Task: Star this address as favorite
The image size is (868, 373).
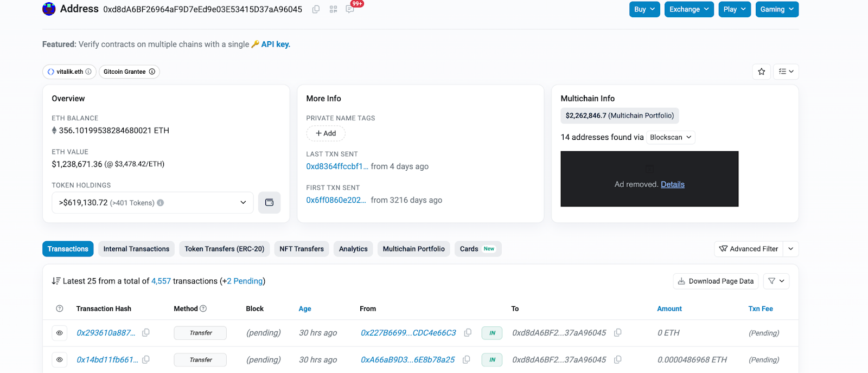Action: (x=761, y=72)
